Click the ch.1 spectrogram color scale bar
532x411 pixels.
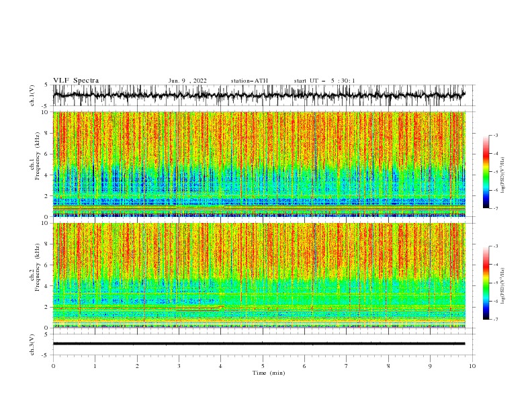tap(486, 172)
